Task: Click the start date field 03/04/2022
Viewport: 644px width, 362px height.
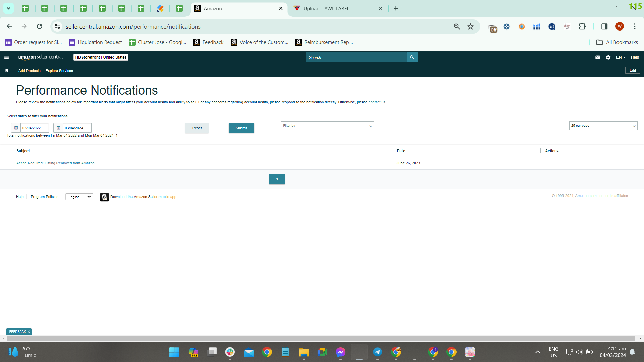Action: click(35, 128)
